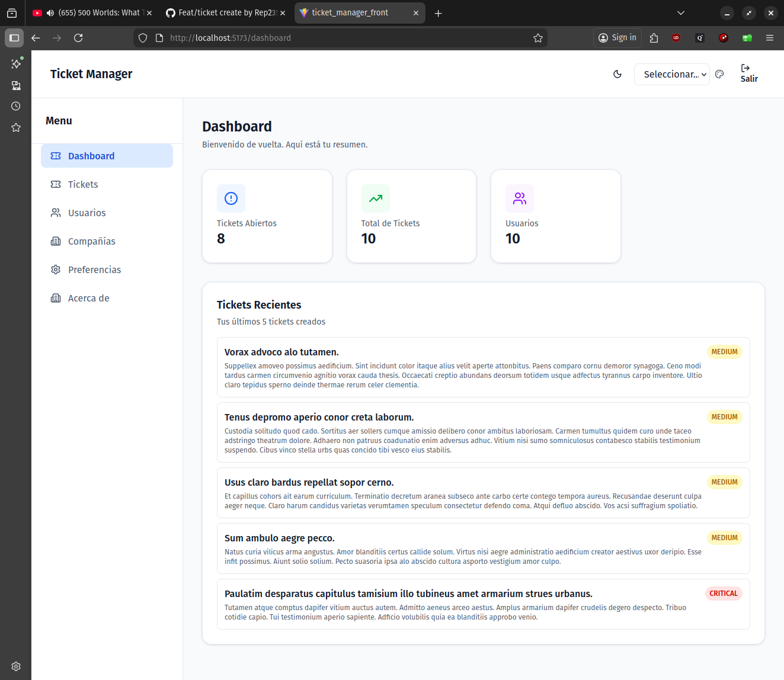Click the trending-up icon on Total de Tickets
Screen dimensions: 784x680
click(375, 198)
